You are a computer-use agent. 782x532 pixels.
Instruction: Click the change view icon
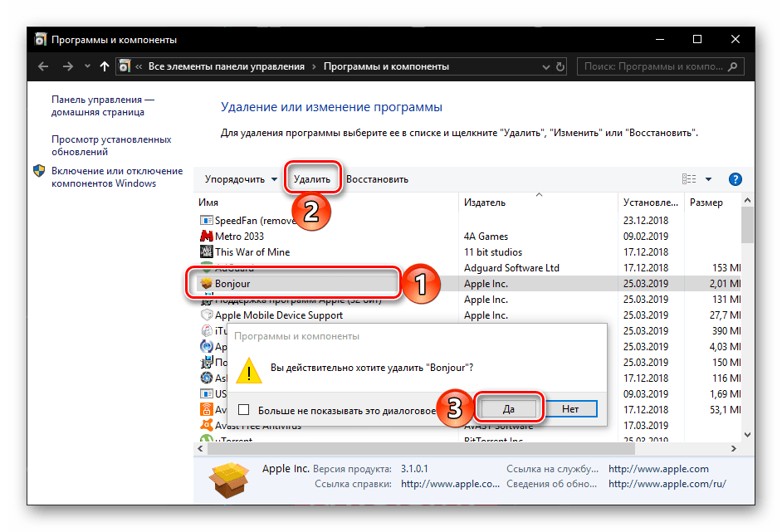pyautogui.click(x=688, y=179)
